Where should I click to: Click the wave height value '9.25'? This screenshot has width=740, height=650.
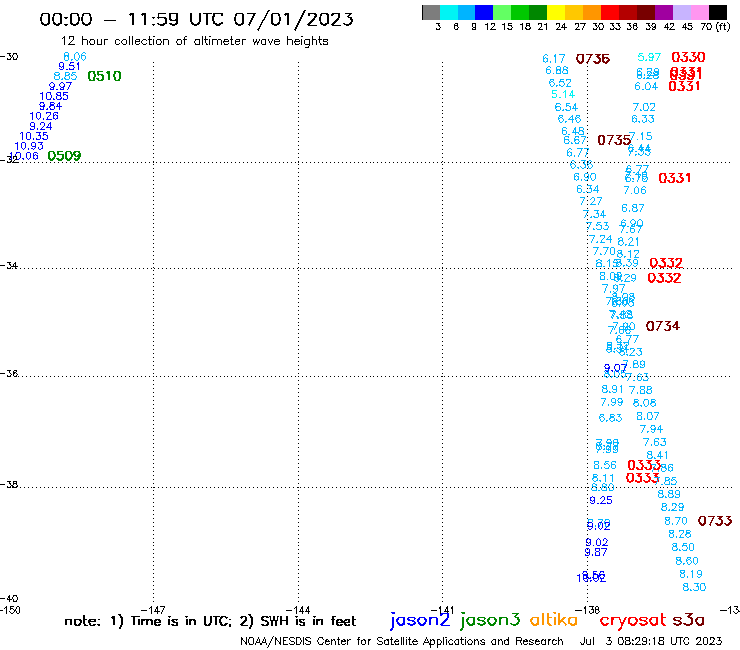pyautogui.click(x=601, y=501)
